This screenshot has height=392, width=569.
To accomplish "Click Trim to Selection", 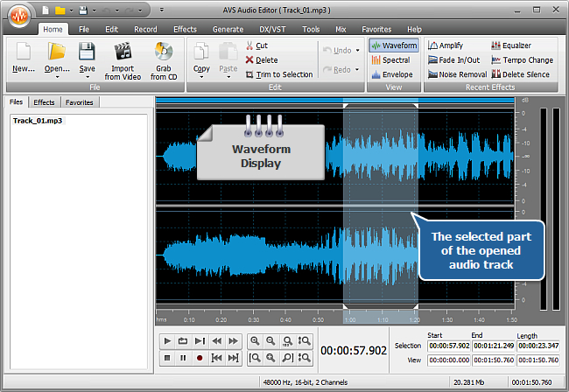I will click(279, 74).
